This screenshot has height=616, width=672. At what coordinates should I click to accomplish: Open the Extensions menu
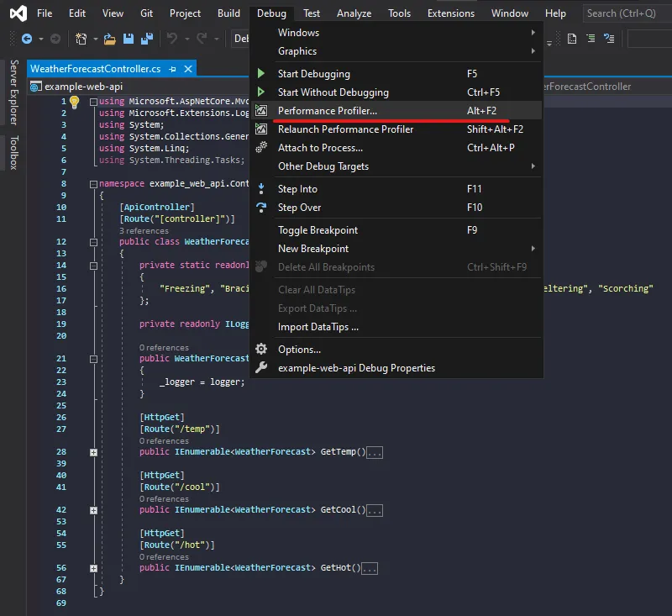point(451,13)
